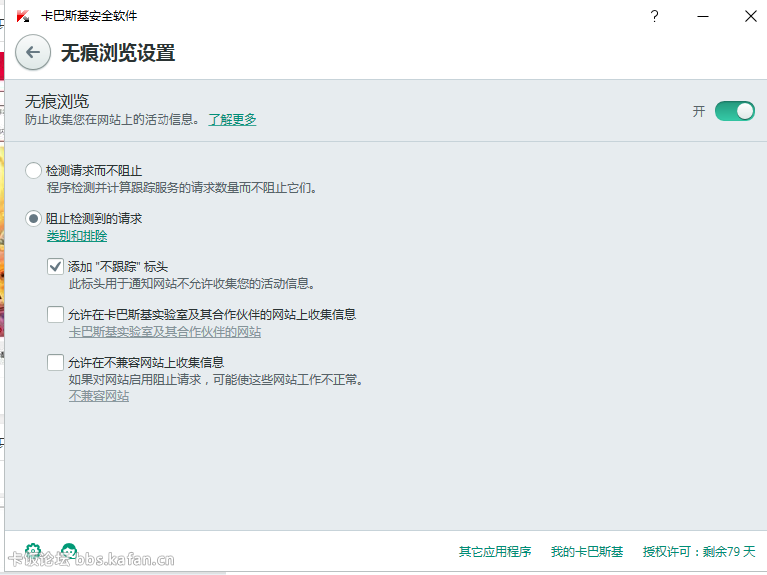Screen dimensions: 767x575
Task: Enable 允许在不兼容网站上收集信息 checkbox
Action: (55, 363)
